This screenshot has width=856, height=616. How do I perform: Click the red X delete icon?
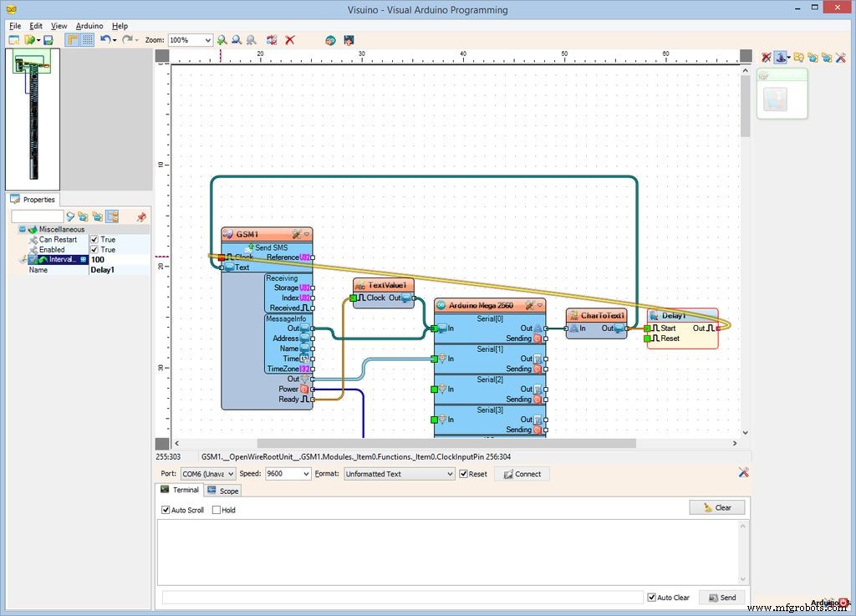[x=290, y=40]
